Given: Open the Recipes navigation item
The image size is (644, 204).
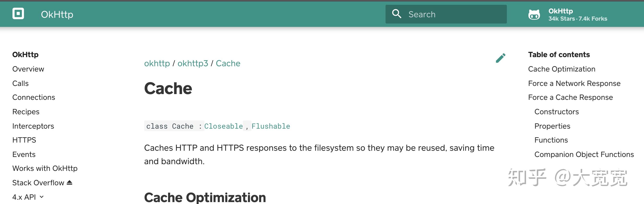Looking at the screenshot, I should [26, 112].
